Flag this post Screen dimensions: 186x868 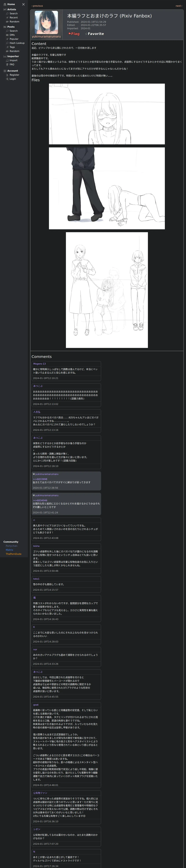(x=74, y=34)
